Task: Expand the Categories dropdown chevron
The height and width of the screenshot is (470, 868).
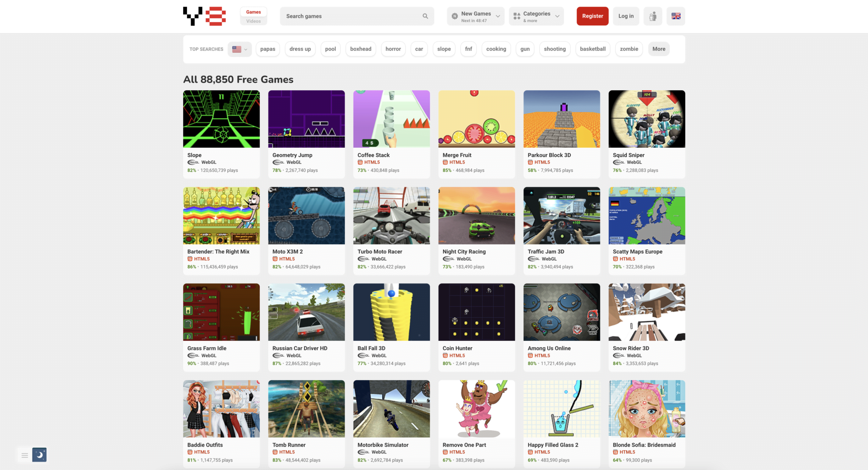Action: (557, 16)
